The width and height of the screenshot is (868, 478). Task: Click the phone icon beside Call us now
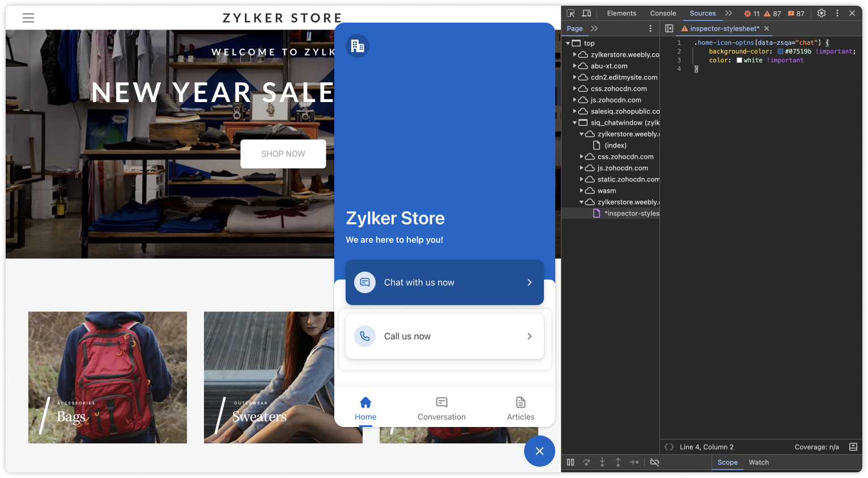(365, 336)
